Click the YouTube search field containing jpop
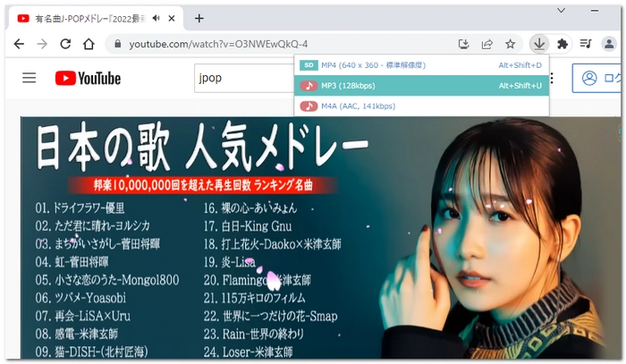This screenshot has width=626, height=364. 241,78
